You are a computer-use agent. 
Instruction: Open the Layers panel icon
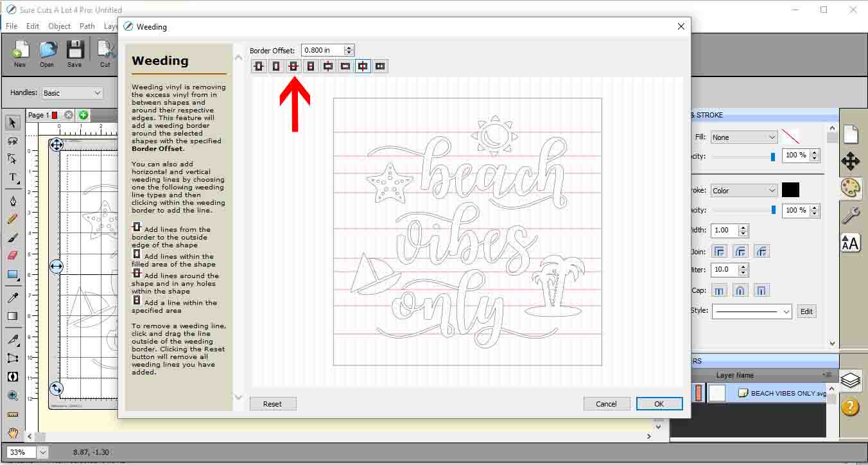pos(851,380)
